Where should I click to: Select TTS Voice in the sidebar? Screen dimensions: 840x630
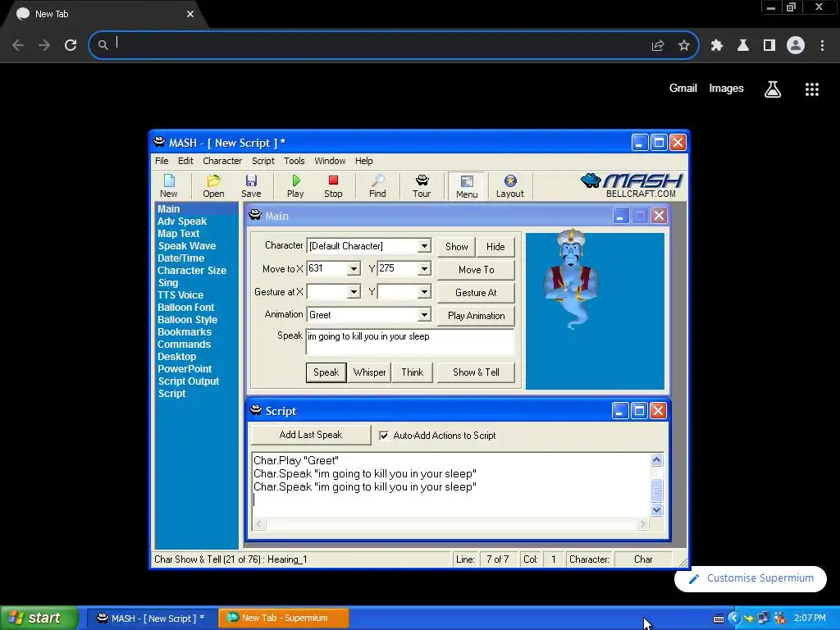180,295
